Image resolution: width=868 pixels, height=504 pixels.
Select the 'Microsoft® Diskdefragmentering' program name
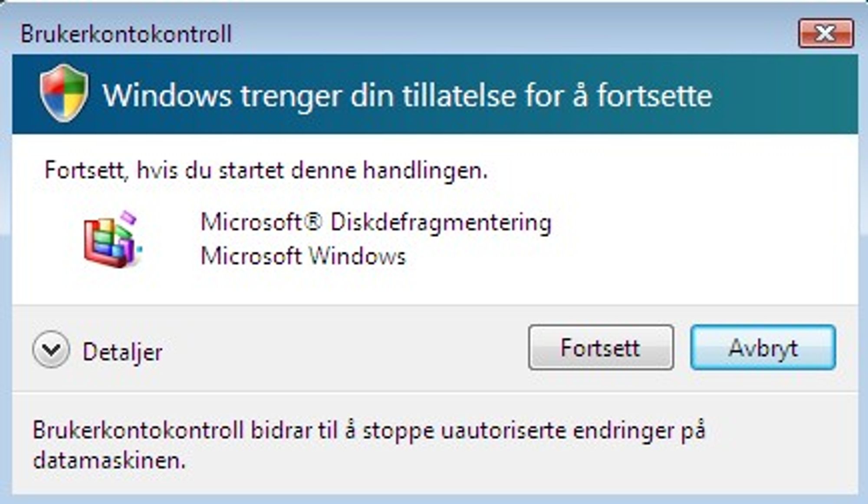click(x=376, y=223)
